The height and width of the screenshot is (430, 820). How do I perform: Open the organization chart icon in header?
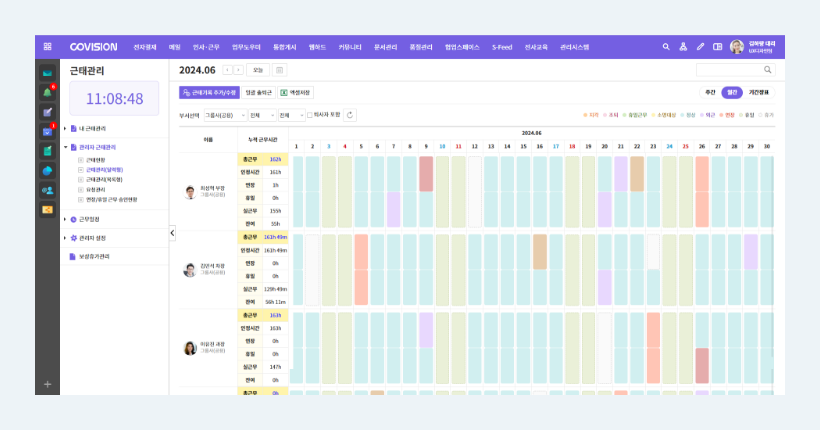(x=683, y=47)
